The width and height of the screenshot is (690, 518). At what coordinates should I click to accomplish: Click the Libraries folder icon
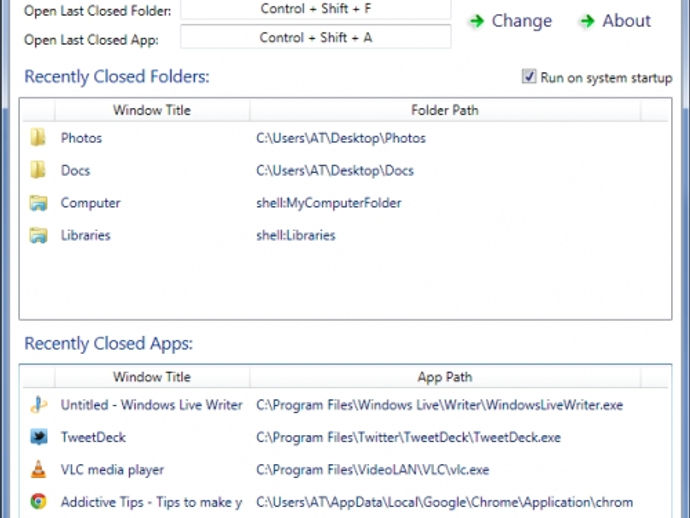point(38,235)
